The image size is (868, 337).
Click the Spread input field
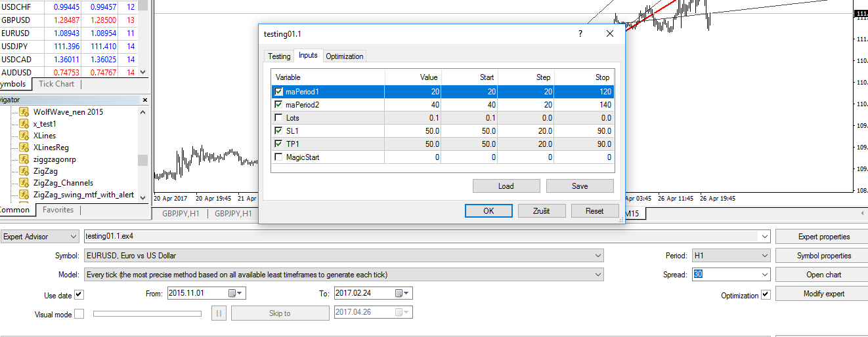click(726, 275)
